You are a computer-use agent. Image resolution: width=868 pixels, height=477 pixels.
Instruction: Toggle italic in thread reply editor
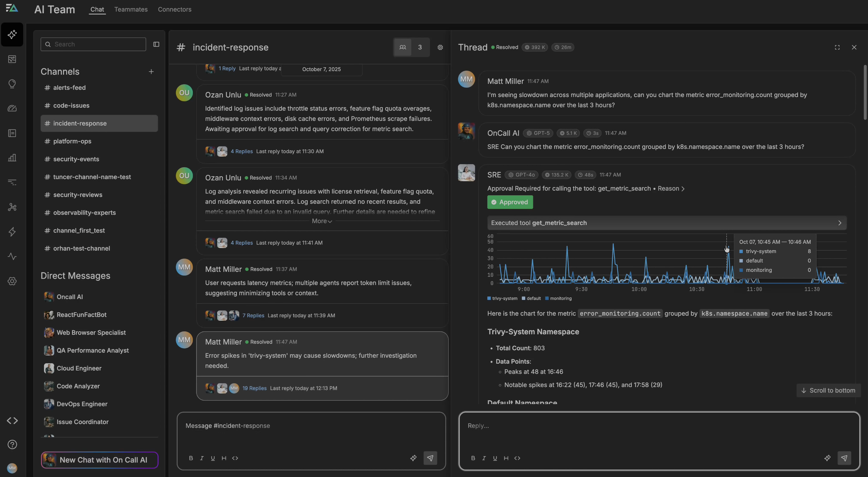[x=484, y=458]
